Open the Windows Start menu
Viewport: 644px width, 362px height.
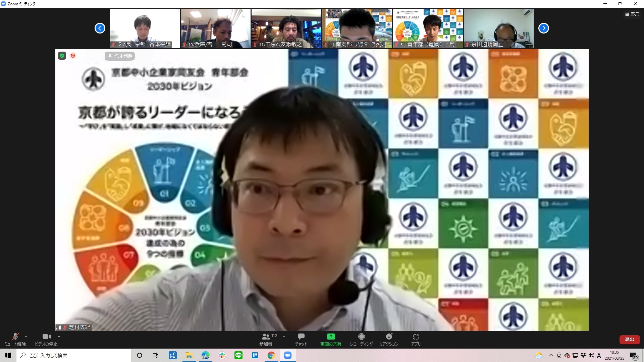8,355
